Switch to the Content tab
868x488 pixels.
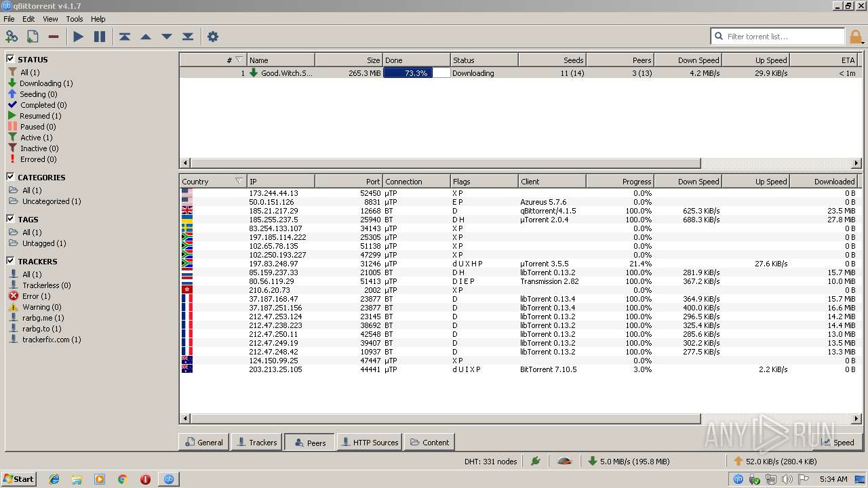coord(429,442)
